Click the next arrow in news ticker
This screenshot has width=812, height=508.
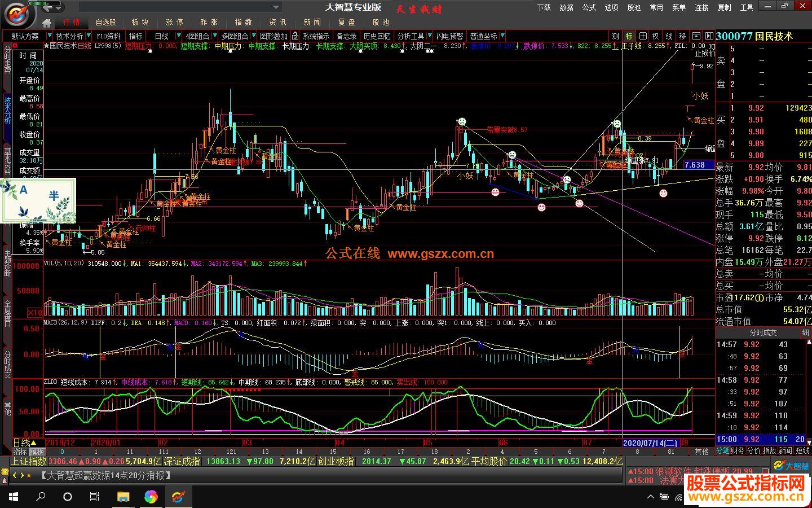21,475
